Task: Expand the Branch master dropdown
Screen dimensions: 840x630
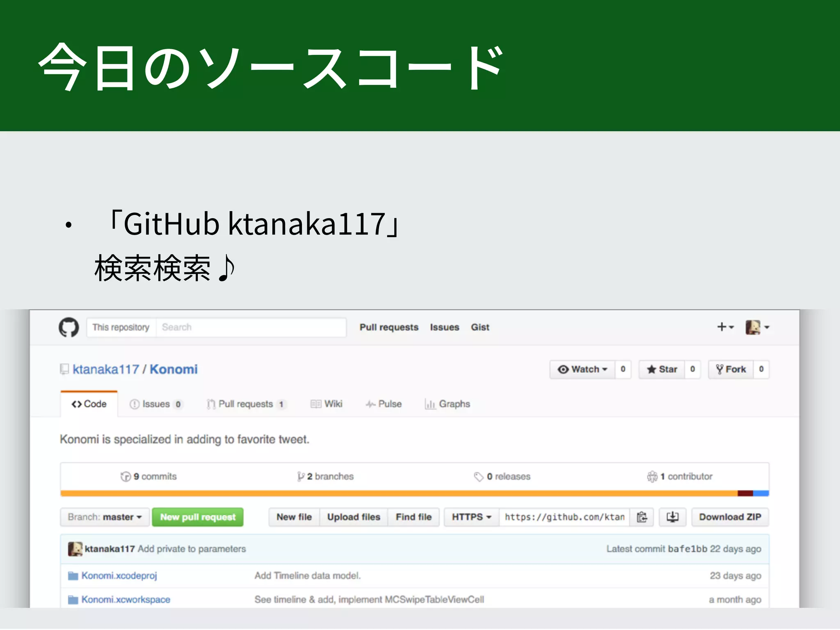Action: (x=105, y=517)
